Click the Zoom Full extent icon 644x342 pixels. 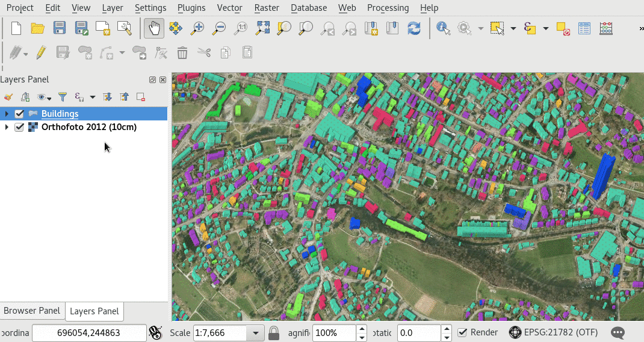(262, 28)
